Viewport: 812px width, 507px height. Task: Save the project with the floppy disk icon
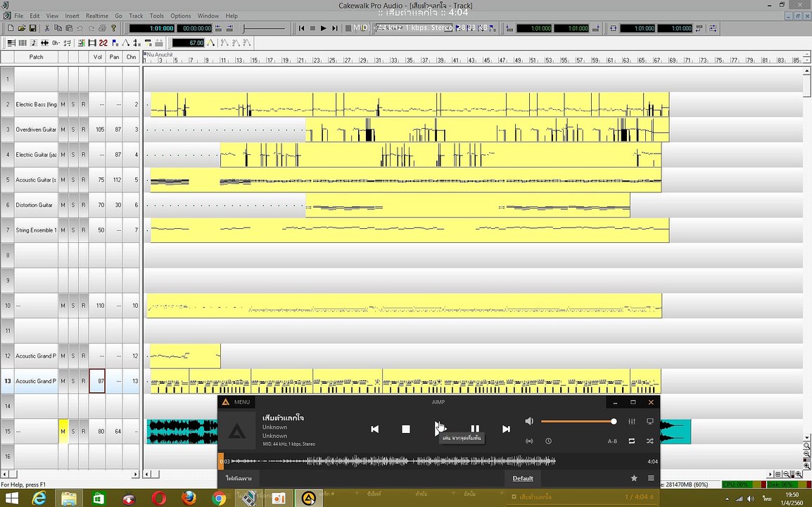coord(32,28)
